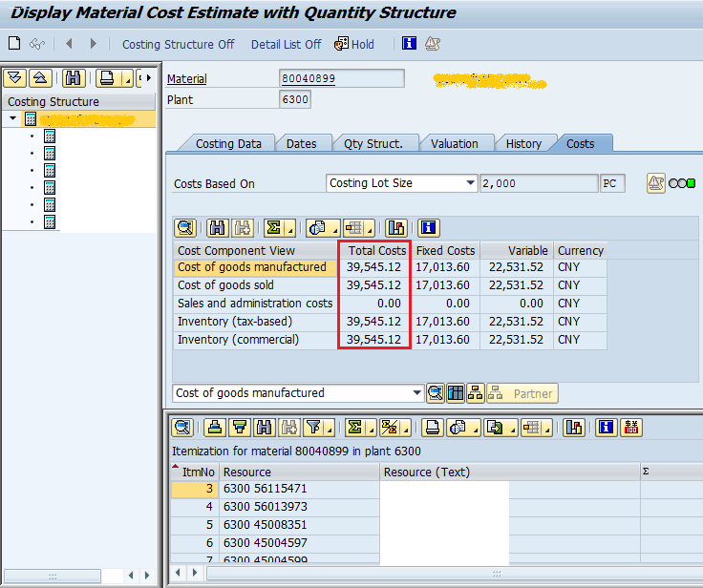This screenshot has height=588, width=703.
Task: Click Details magnifier in itemization toolbar
Action: point(182,428)
